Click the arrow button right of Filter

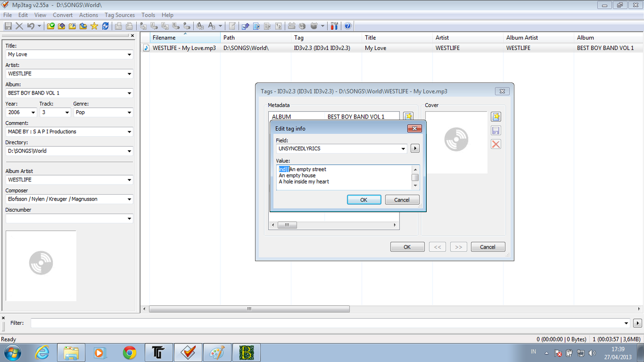[x=638, y=323]
